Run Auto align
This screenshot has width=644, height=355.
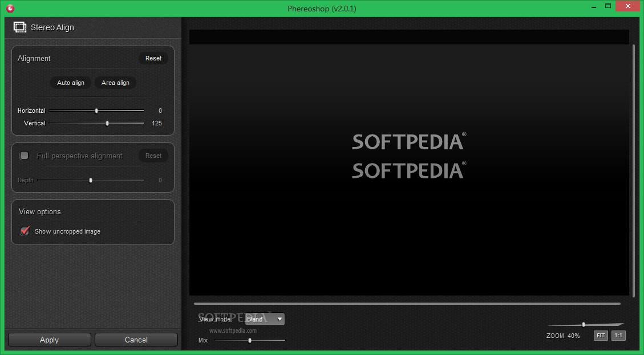pos(71,83)
